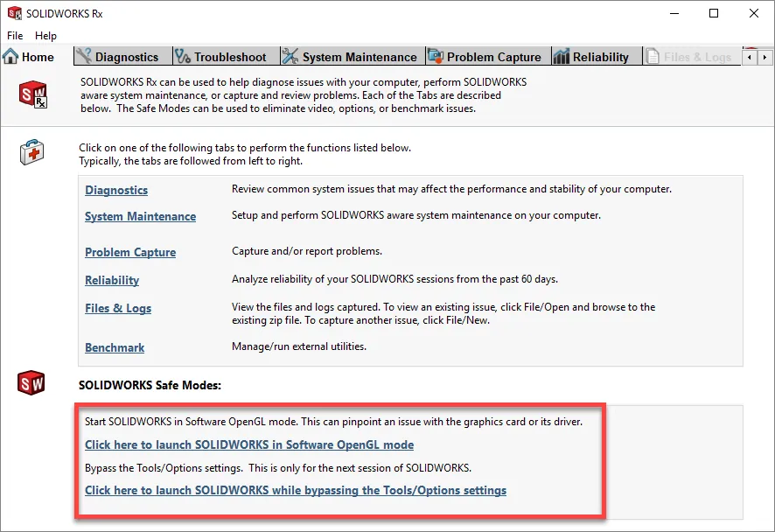Open the Help menu

point(45,36)
